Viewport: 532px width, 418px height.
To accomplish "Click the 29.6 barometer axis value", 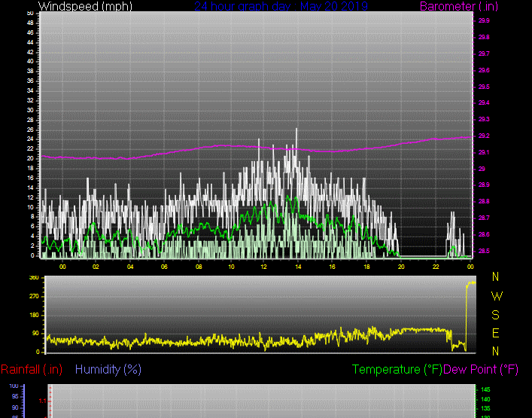I will coord(484,70).
